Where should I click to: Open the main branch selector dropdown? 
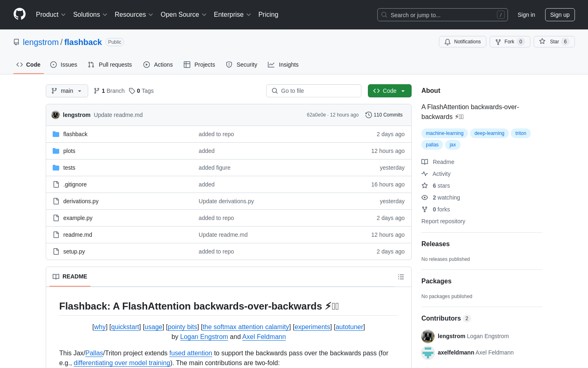point(67,91)
